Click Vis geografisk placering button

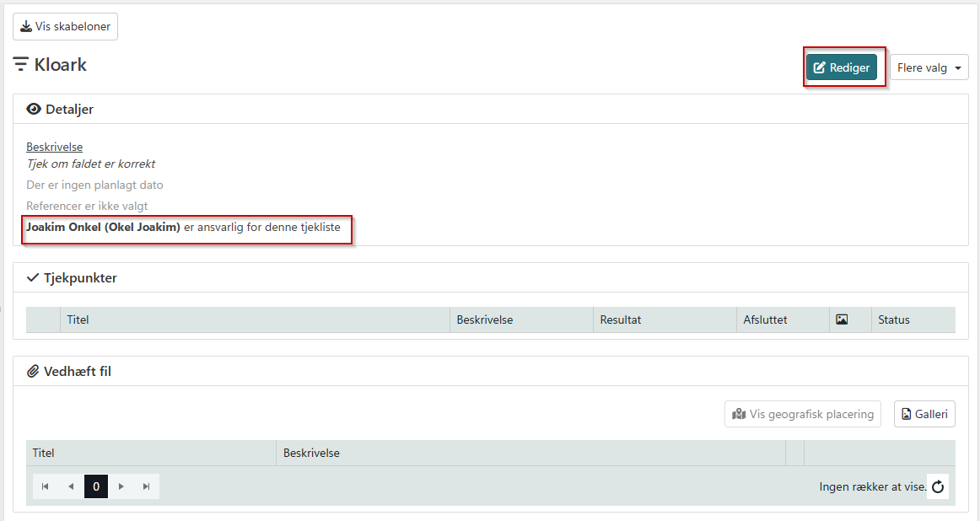(803, 414)
